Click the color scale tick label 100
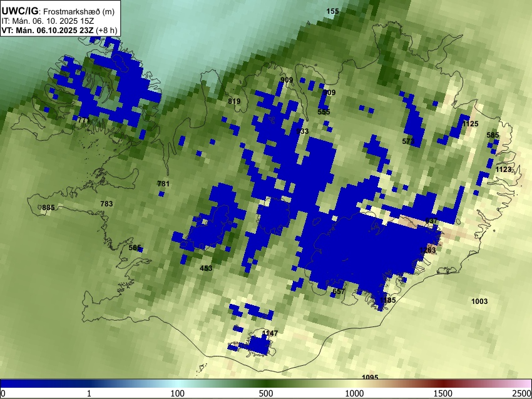This screenshot has height=399, width=532. point(177,393)
